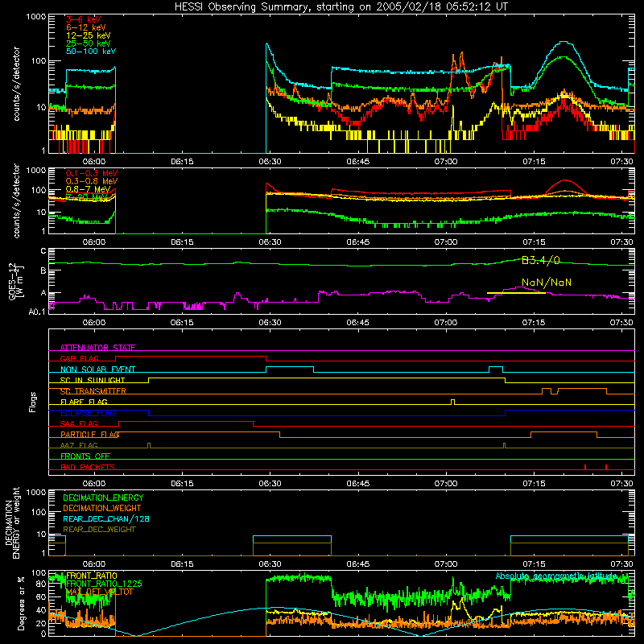The height and width of the screenshot is (644, 644).
Task: Click the red 0.1-0.3 MeV bump near 07:20
Action: point(565,180)
